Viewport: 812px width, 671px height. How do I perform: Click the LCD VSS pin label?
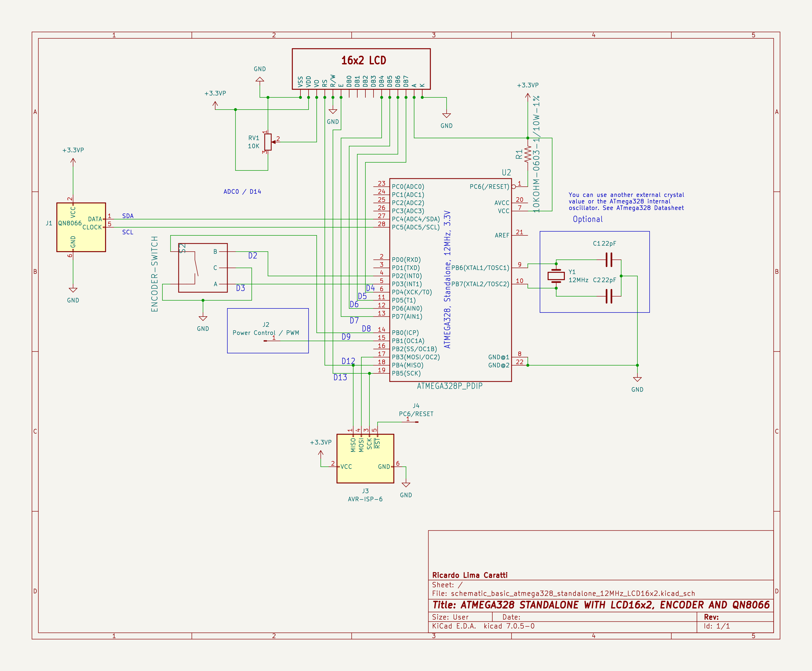click(300, 81)
